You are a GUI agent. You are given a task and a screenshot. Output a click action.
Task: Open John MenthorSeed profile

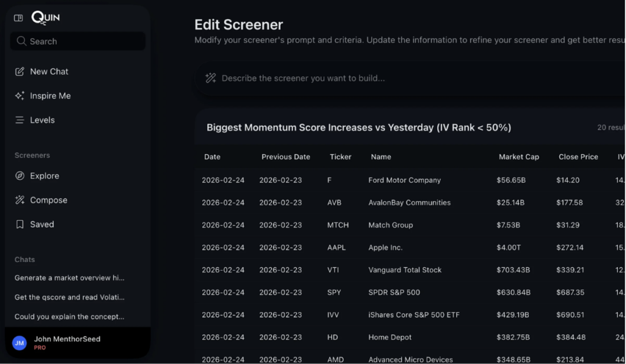(67, 339)
